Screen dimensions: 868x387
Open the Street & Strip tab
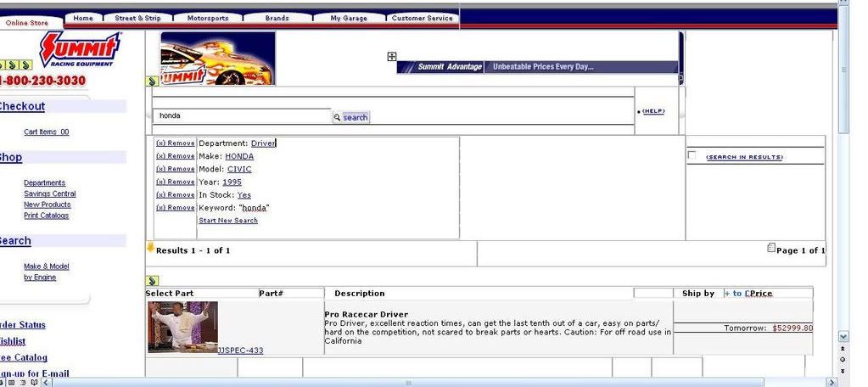tap(137, 18)
